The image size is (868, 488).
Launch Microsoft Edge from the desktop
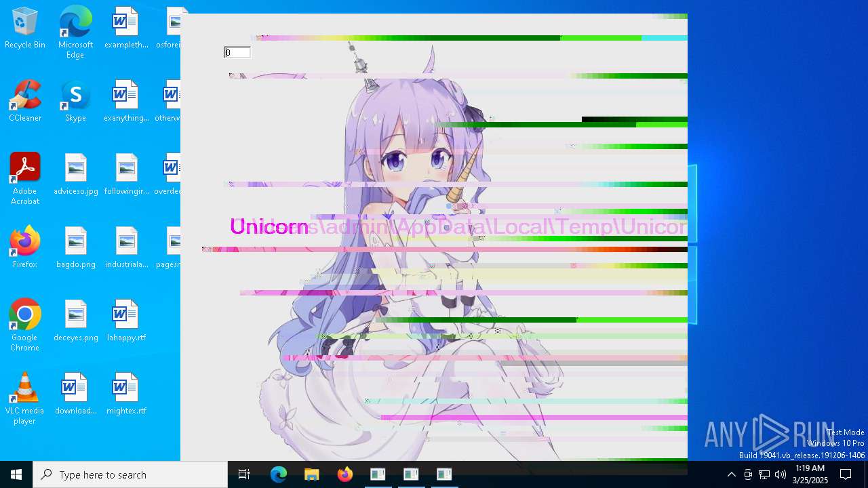pyautogui.click(x=75, y=33)
